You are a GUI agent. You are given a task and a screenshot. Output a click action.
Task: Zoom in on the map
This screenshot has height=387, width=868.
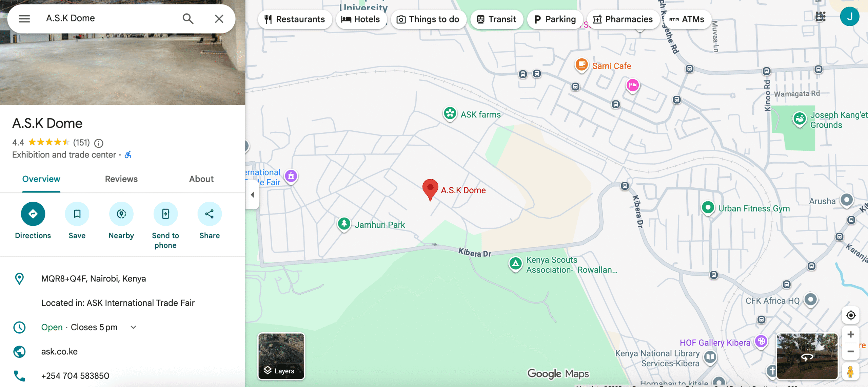pyautogui.click(x=850, y=335)
